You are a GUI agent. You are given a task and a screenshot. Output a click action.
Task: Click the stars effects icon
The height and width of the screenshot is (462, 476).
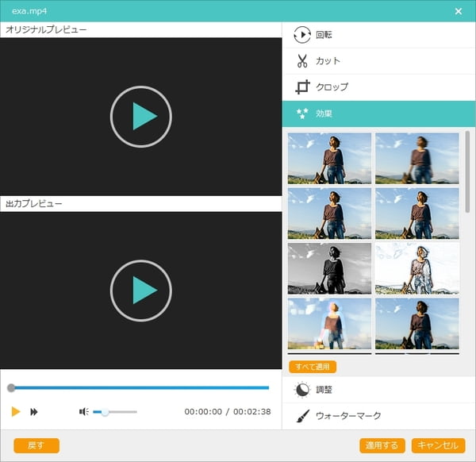(302, 114)
